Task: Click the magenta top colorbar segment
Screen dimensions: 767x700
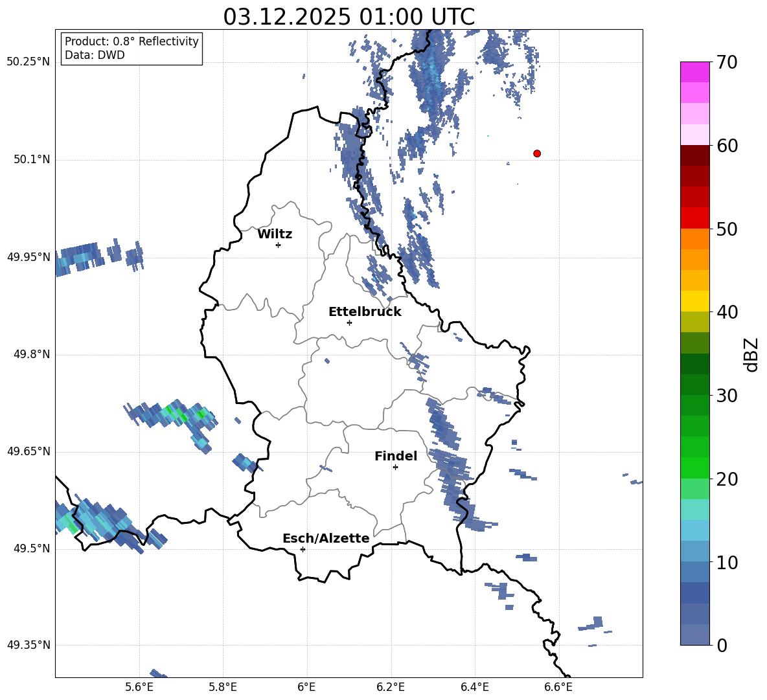Action: pos(694,72)
